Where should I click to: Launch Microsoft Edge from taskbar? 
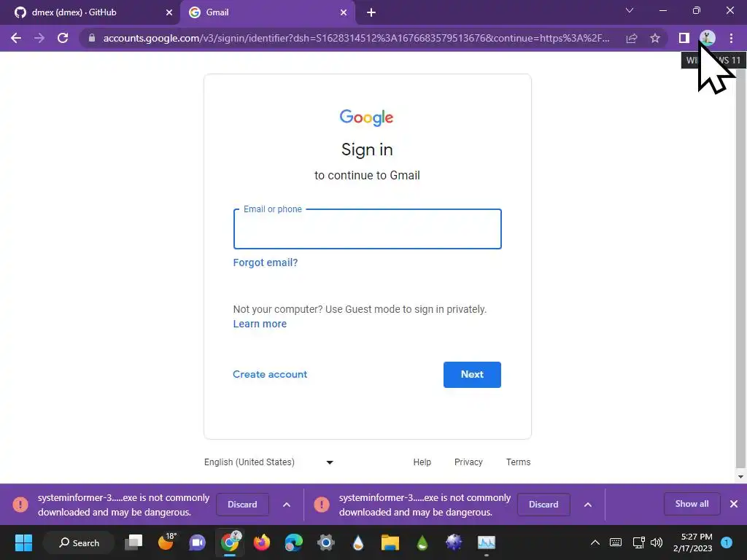[293, 542]
